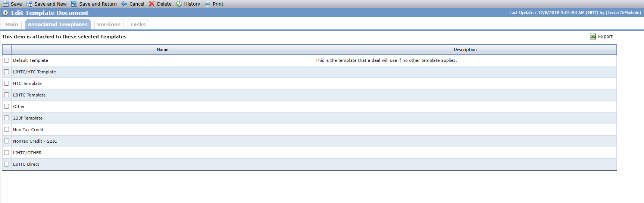Viewport: 644px width, 203px height.
Task: Click the Default Template description text
Action: point(386,60)
